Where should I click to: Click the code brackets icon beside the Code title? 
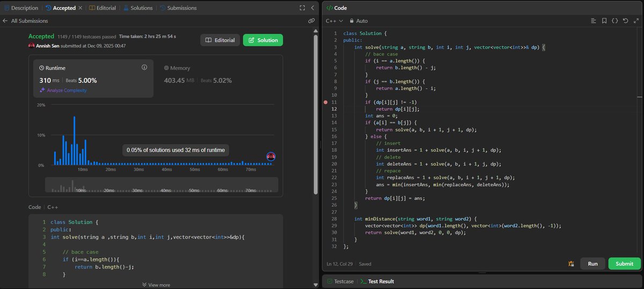[329, 8]
